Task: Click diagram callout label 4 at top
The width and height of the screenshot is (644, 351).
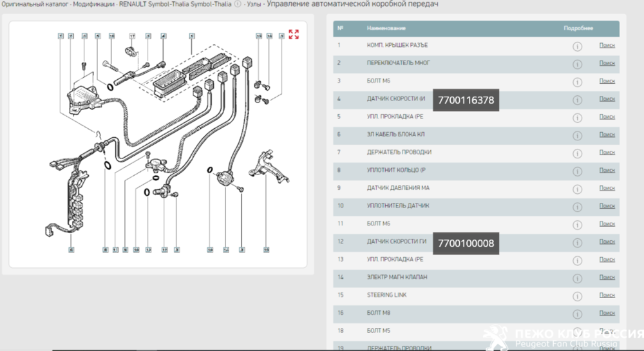Action: [164, 36]
